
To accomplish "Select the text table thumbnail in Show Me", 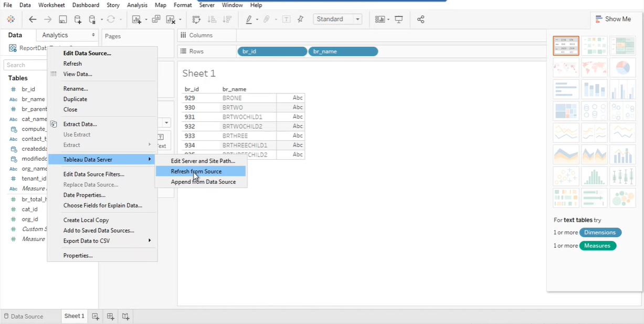I will 566,46.
